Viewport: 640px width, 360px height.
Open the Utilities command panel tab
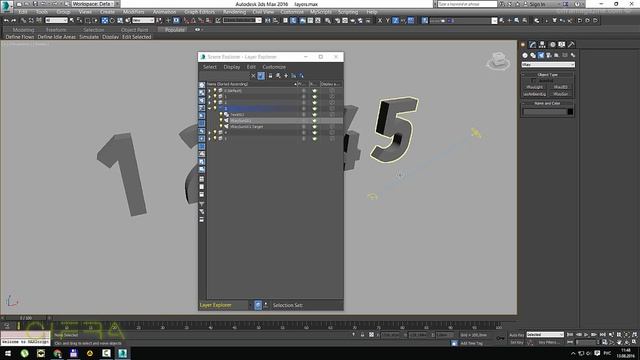coord(571,44)
